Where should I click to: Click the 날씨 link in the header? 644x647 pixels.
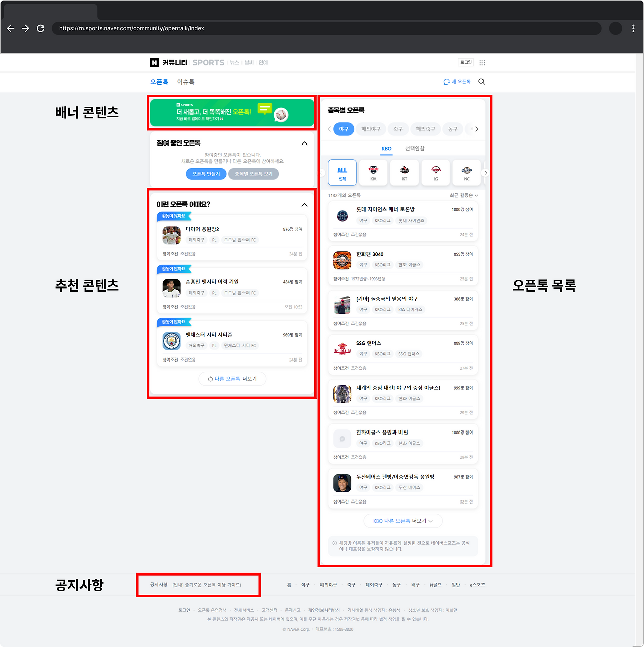(249, 63)
